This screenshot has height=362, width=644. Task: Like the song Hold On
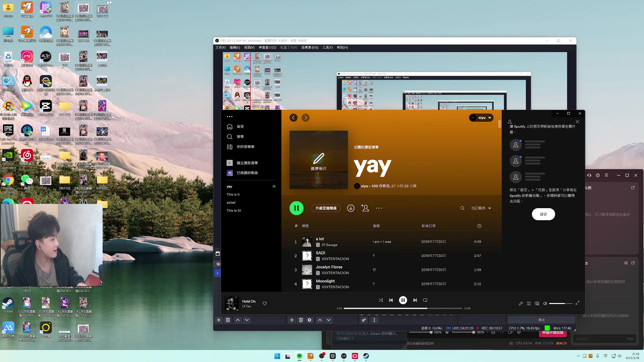click(265, 304)
